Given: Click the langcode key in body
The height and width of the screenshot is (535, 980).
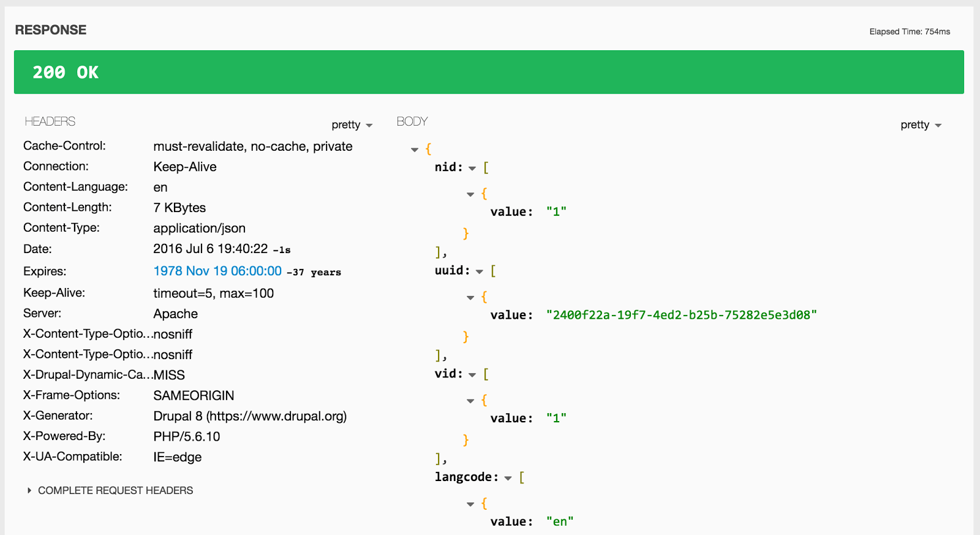Looking at the screenshot, I should [x=467, y=477].
